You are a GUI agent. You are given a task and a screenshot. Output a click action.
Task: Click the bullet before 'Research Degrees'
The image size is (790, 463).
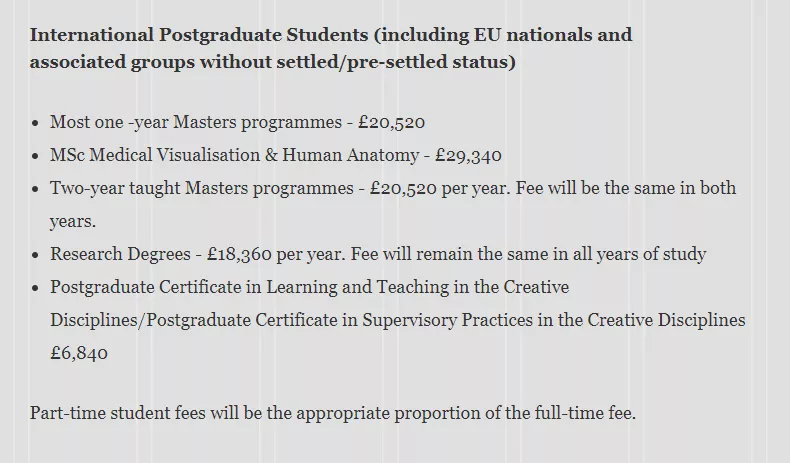click(35, 255)
